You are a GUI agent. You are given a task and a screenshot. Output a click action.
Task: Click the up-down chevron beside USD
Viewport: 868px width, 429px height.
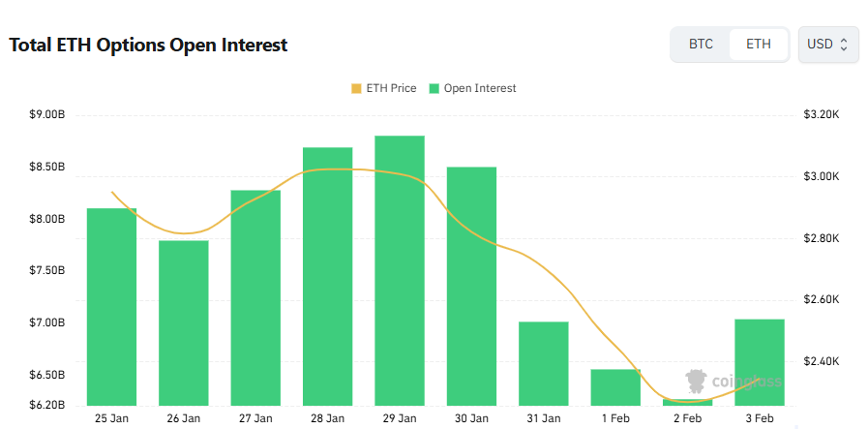tap(844, 45)
